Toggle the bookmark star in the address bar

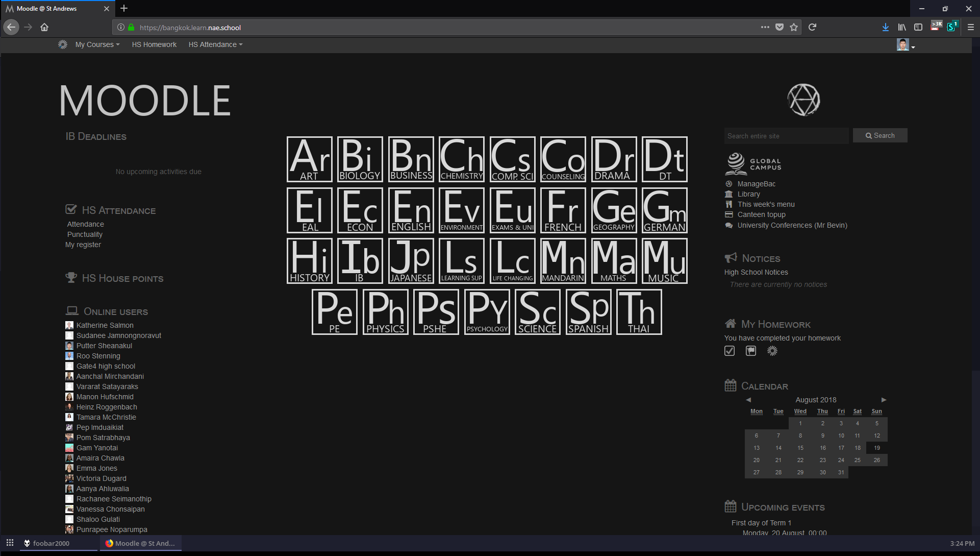tap(794, 27)
